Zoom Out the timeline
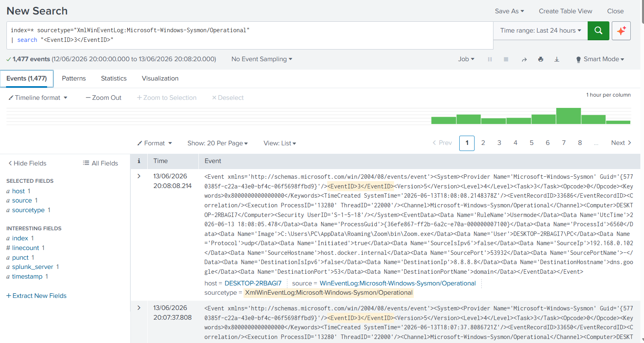The height and width of the screenshot is (343, 644). click(103, 98)
